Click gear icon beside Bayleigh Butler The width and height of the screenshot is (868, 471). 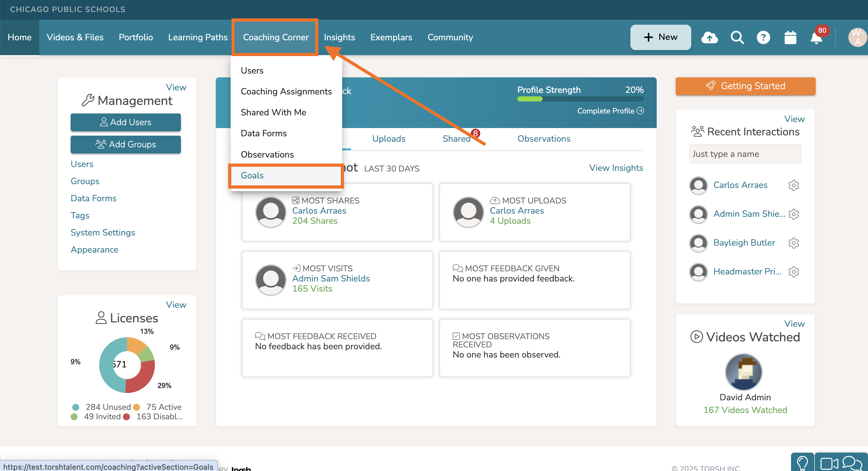pos(794,243)
